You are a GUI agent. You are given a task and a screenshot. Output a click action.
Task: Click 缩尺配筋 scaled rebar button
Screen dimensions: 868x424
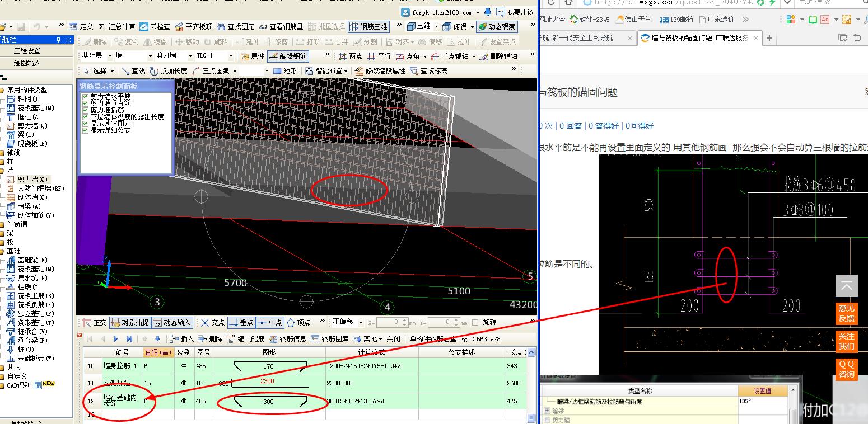246,339
